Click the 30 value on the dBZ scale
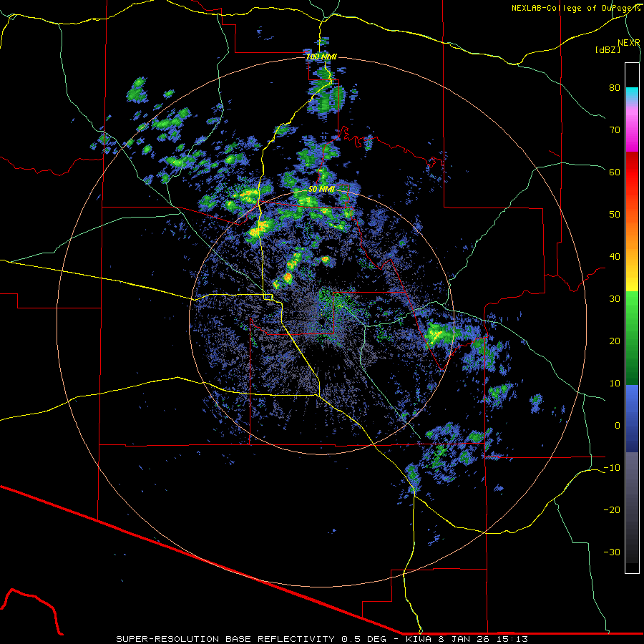The width and height of the screenshot is (644, 644). pos(615,299)
